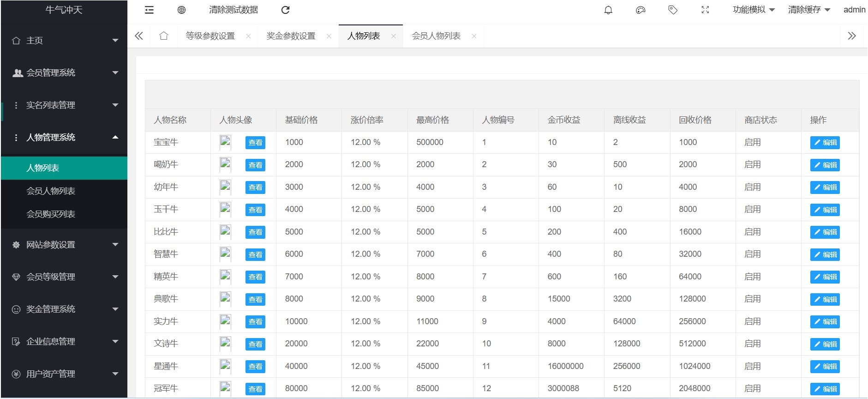Open the 功能模拟 dropdown
The height and width of the screenshot is (399, 868).
753,10
